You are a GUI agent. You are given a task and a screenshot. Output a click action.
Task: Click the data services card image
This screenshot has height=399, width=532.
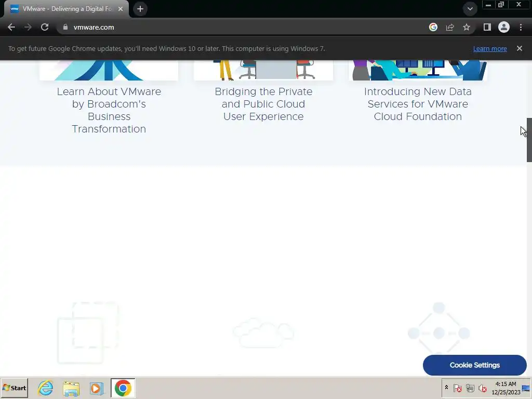tap(418, 70)
